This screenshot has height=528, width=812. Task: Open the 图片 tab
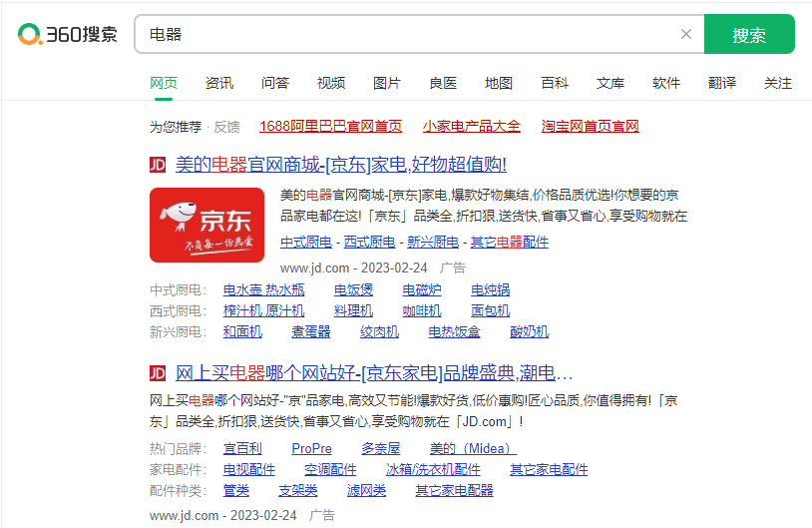(387, 83)
